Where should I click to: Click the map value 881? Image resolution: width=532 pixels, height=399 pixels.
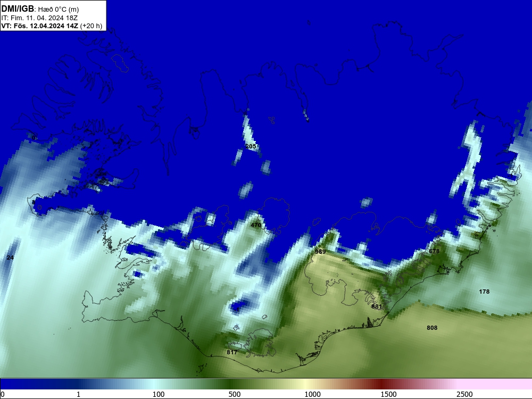tap(377, 306)
